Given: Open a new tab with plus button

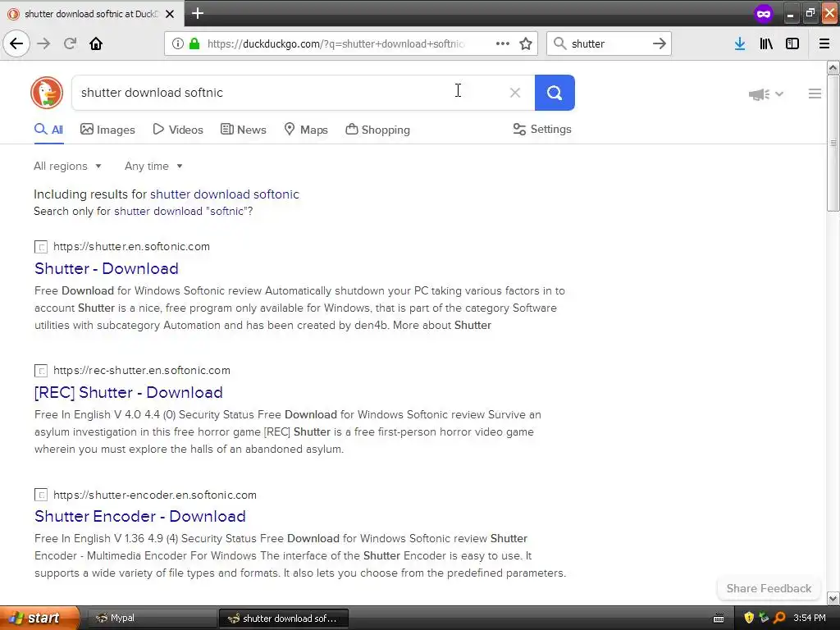Looking at the screenshot, I should [x=198, y=13].
